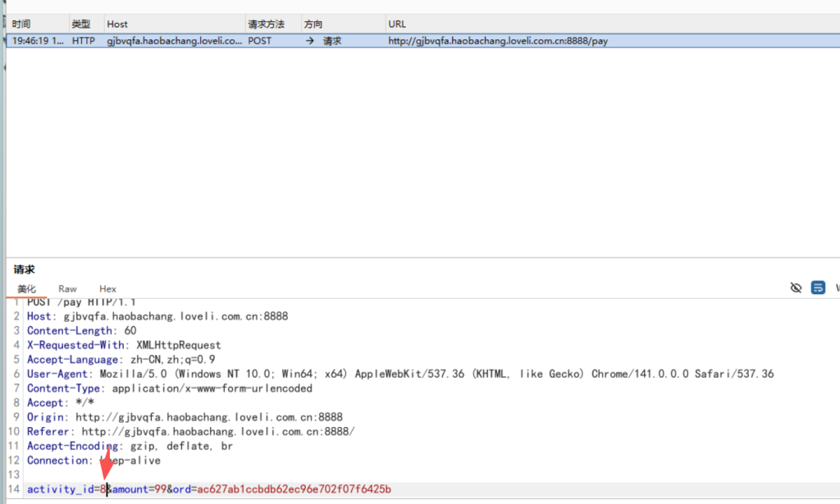Sort by the 时间 column header
Viewport: 840px width, 504px height.
[x=22, y=25]
